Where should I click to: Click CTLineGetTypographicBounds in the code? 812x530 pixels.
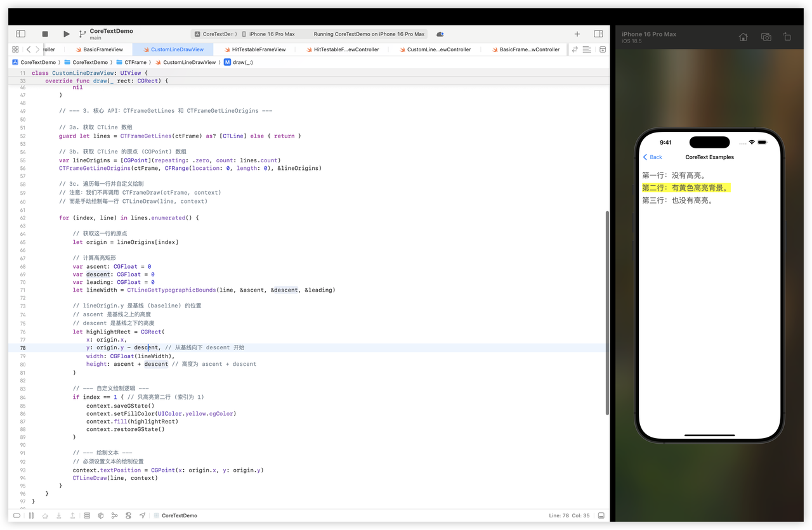(x=171, y=290)
